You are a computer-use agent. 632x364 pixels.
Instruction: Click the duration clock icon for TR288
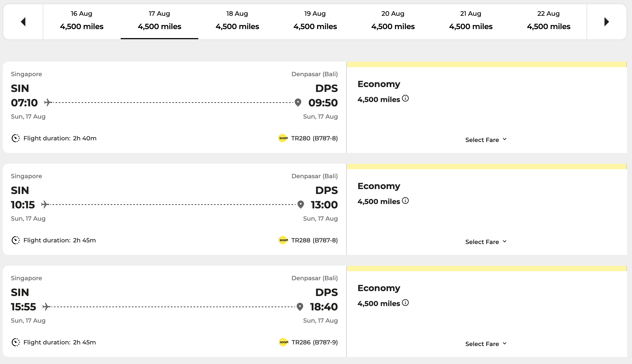pos(16,240)
